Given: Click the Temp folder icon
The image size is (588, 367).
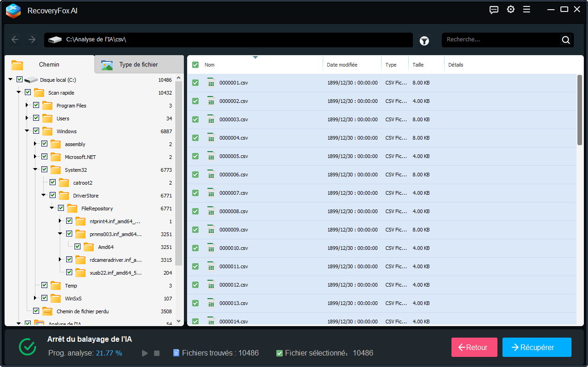Looking at the screenshot, I should [56, 286].
